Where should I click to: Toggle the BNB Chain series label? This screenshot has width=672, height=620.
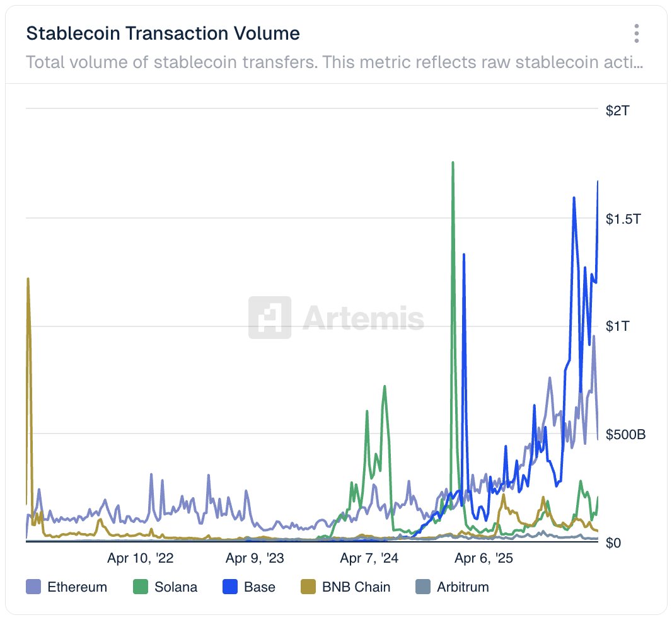click(x=356, y=587)
